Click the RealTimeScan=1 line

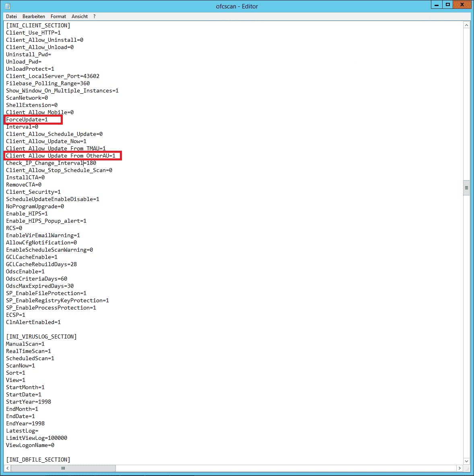click(28, 351)
